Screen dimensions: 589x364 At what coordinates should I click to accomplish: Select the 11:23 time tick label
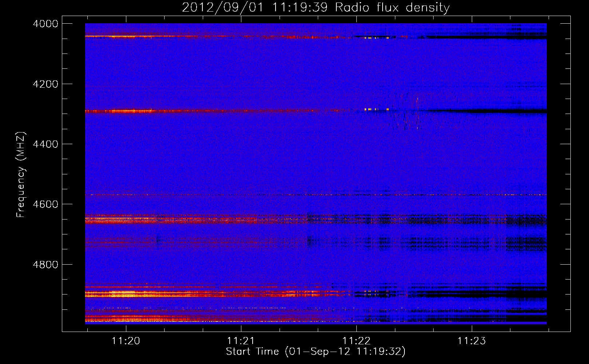tap(472, 341)
